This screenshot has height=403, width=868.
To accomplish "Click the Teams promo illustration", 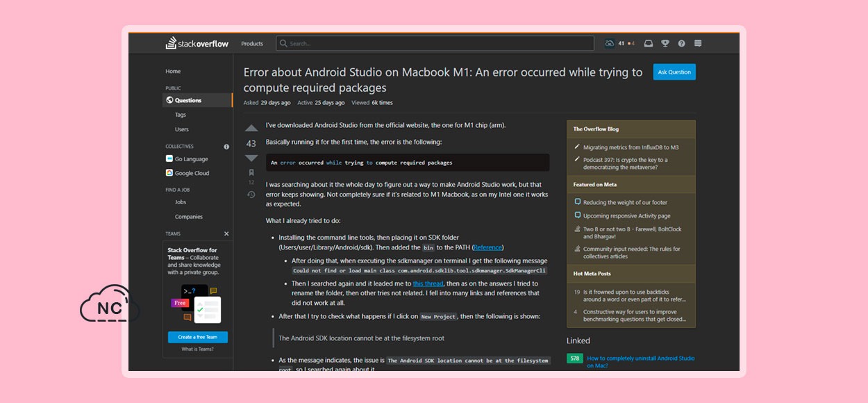I will point(198,304).
